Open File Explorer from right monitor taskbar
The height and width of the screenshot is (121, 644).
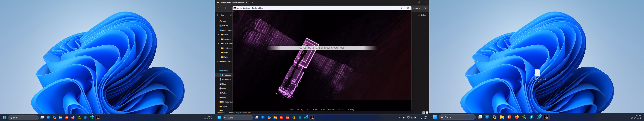[x=502, y=117]
